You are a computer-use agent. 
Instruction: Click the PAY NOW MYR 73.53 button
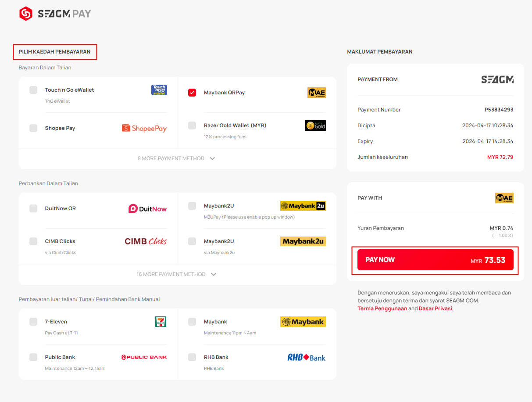(436, 260)
